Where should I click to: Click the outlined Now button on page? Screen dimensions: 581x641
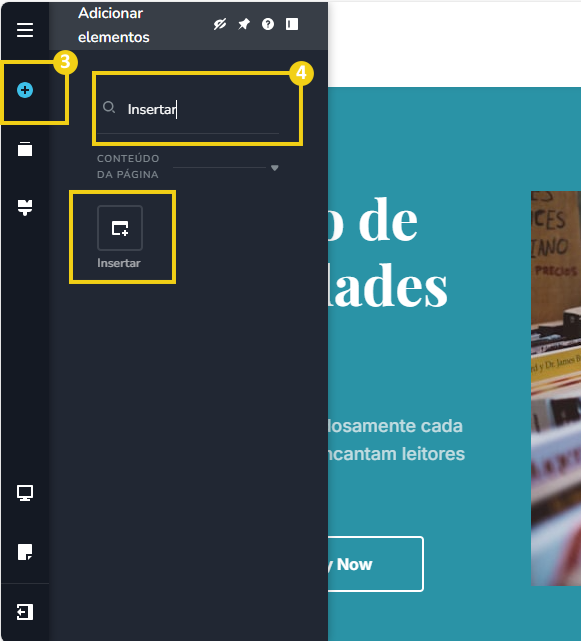tap(375, 564)
